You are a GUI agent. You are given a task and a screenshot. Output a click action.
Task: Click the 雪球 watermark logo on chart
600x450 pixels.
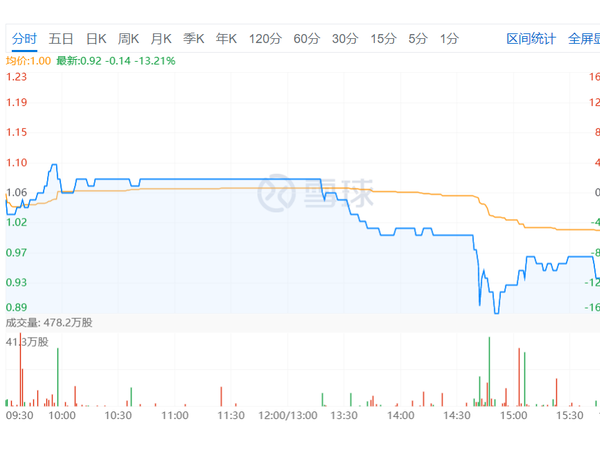(316, 192)
